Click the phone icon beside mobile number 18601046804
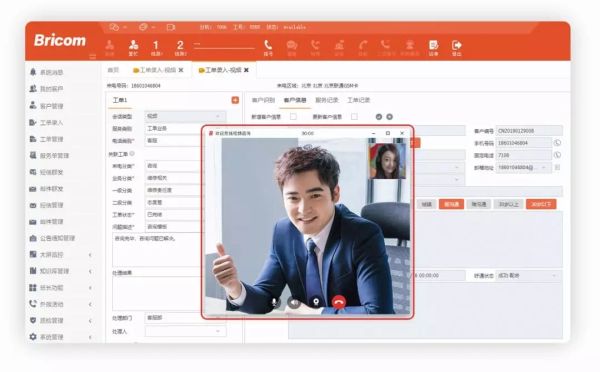Viewport: 600px width, 372px height. point(557,143)
